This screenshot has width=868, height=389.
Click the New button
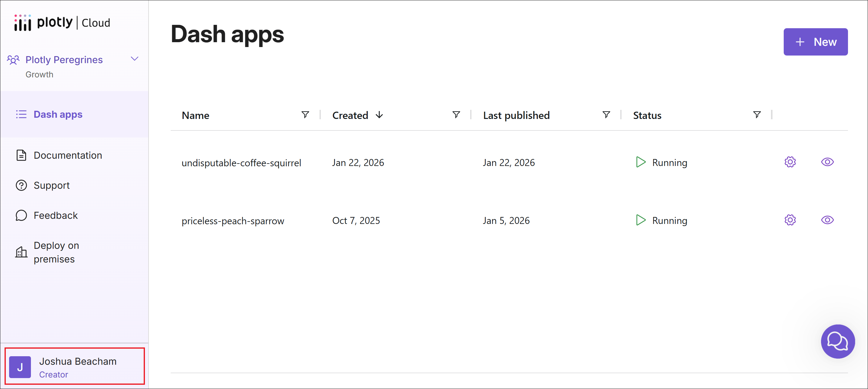click(x=815, y=42)
